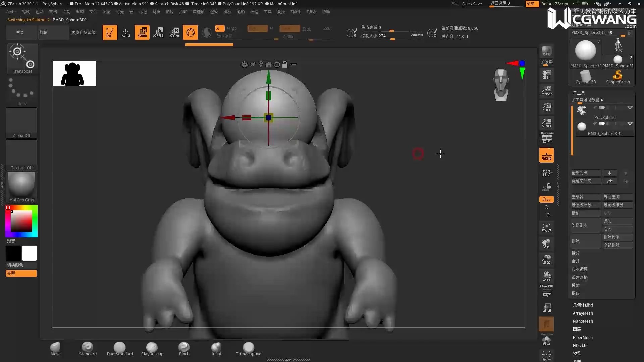Select the Gxyz axis constraint icon
644x362 pixels.
(546, 199)
